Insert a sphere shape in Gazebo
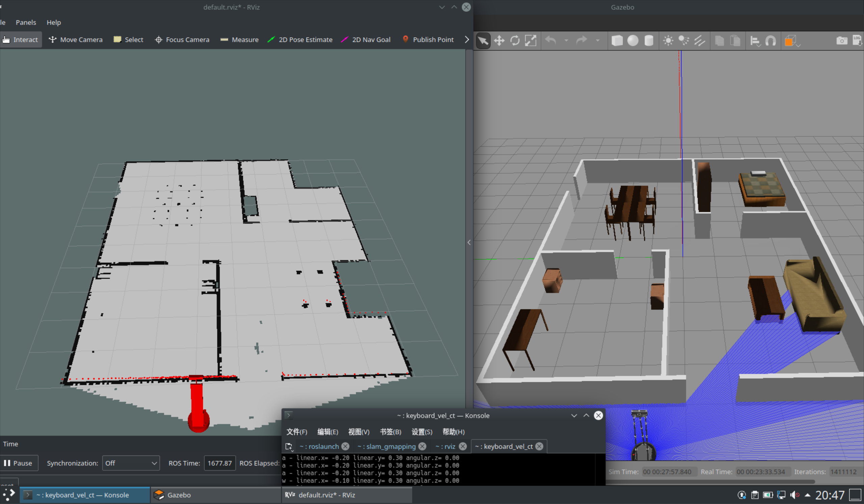The width and height of the screenshot is (864, 504). tap(632, 41)
